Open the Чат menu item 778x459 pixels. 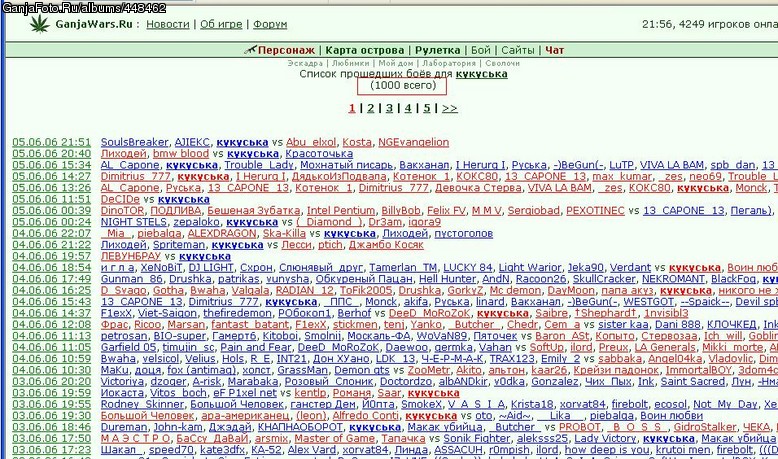point(555,50)
